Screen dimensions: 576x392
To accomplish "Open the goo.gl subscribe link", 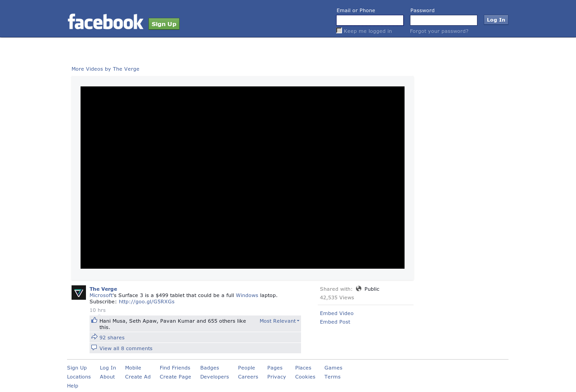I will click(x=147, y=302).
